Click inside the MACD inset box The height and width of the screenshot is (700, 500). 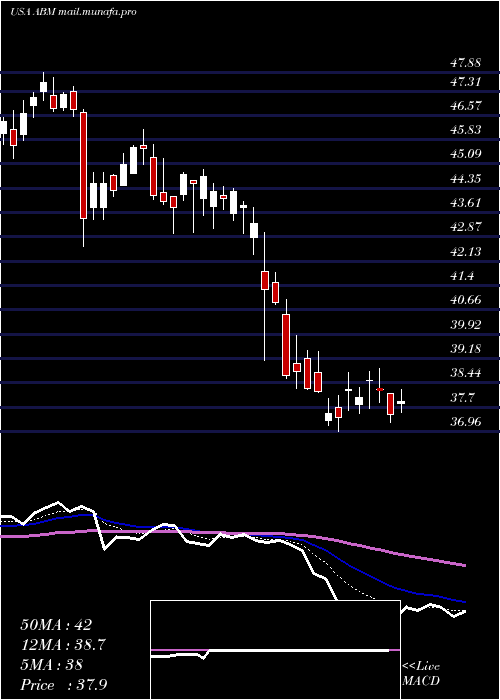point(275,650)
